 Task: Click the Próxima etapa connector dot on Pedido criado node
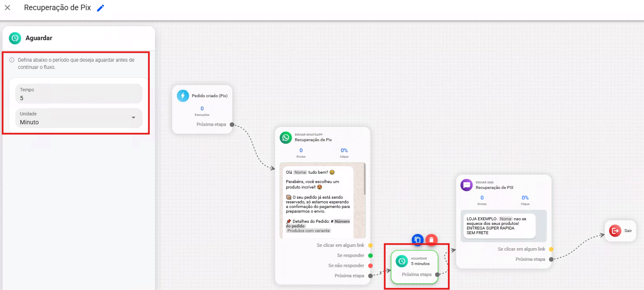231,125
